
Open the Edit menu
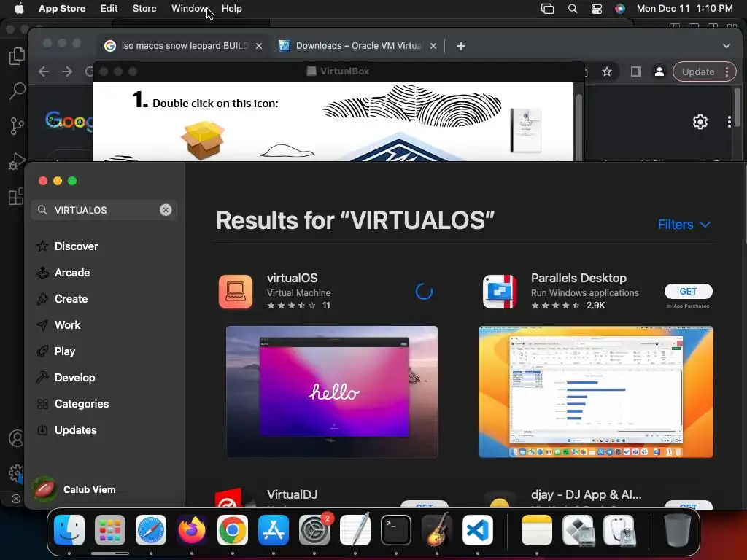coord(109,9)
